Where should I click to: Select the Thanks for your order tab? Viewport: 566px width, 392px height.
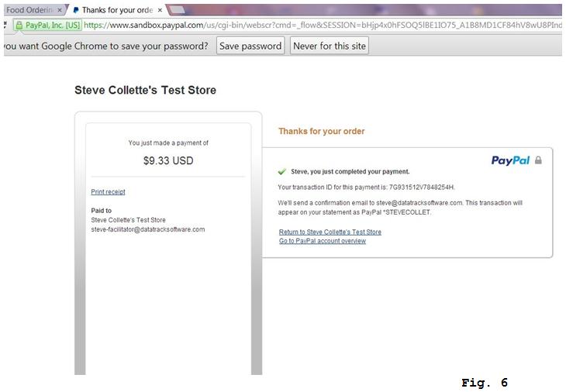point(116,10)
